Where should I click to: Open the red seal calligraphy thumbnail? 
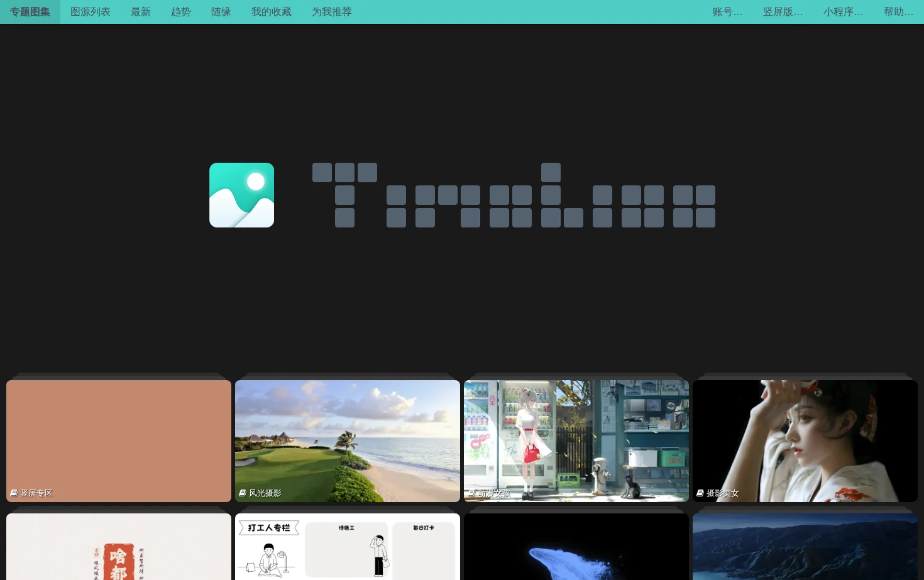[x=119, y=547]
